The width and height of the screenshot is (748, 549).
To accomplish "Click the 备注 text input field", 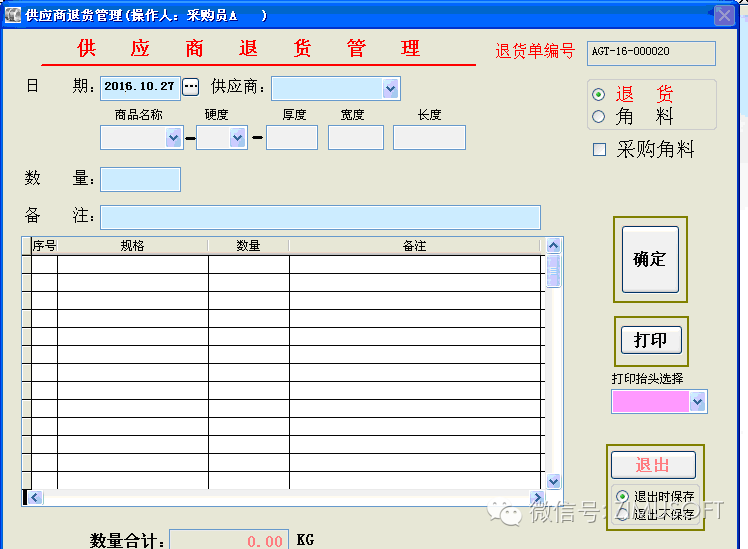I will click(x=320, y=217).
